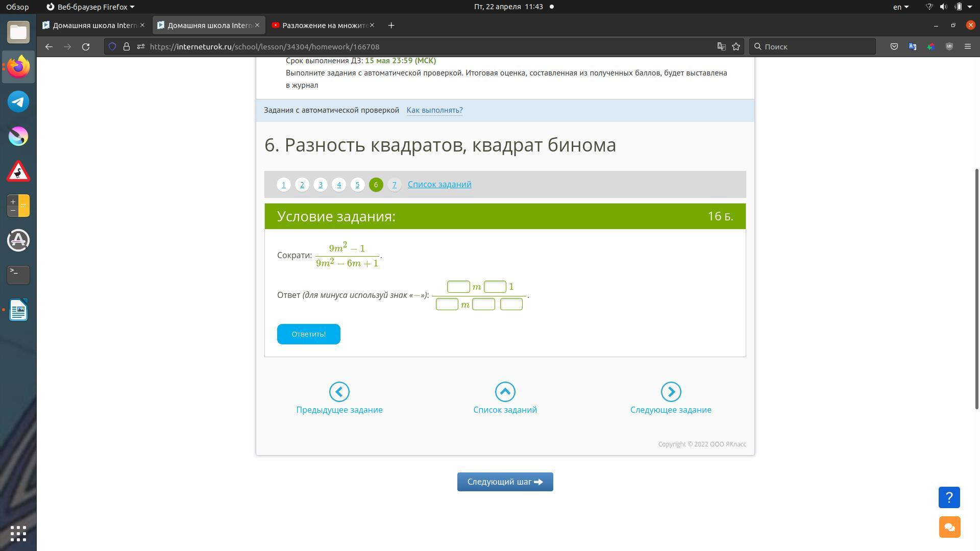This screenshot has height=551, width=980.
Task: Click the browser reload page icon
Action: tap(86, 46)
